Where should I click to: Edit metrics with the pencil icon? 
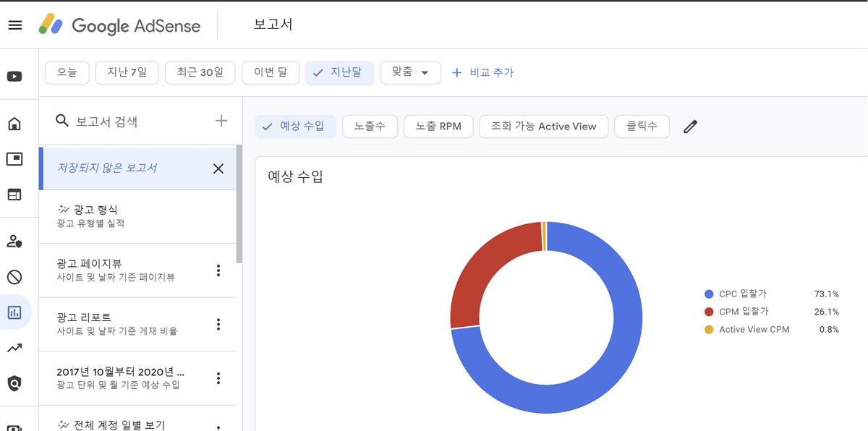[691, 127]
